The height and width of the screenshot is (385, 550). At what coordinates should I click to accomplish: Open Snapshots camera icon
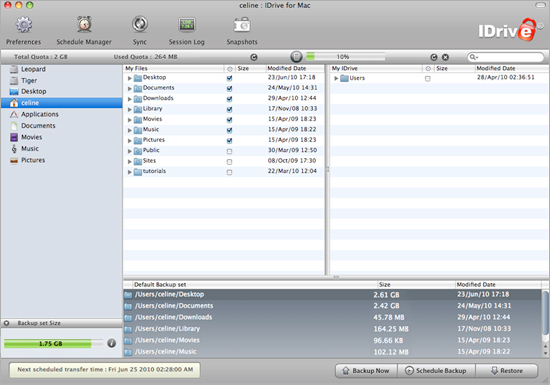pyautogui.click(x=242, y=25)
